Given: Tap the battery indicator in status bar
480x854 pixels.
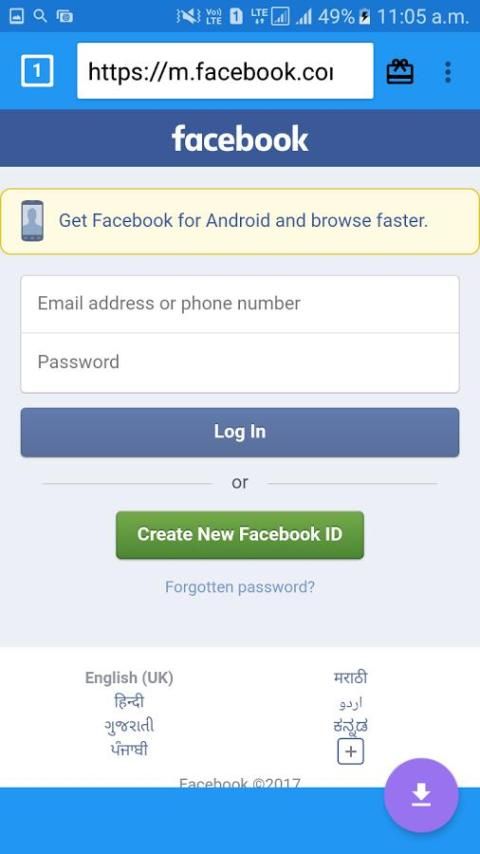Looking at the screenshot, I should click(364, 16).
